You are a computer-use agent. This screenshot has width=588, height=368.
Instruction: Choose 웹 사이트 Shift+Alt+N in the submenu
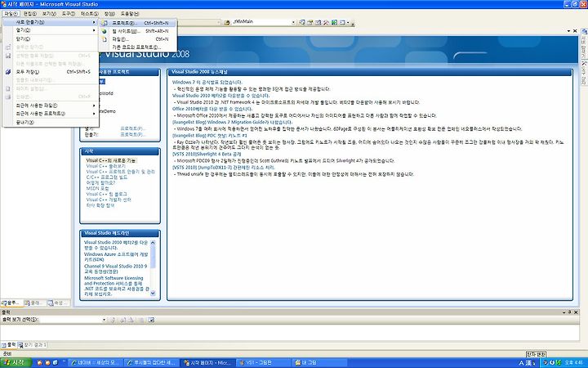pyautogui.click(x=137, y=31)
